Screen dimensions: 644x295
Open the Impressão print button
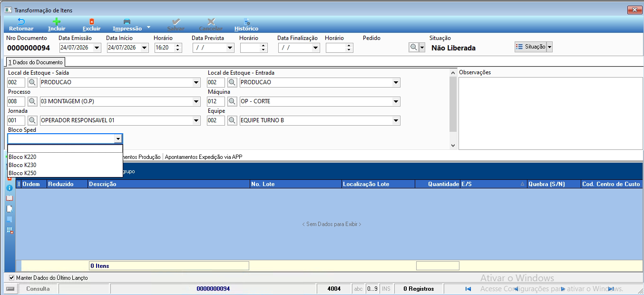(127, 25)
